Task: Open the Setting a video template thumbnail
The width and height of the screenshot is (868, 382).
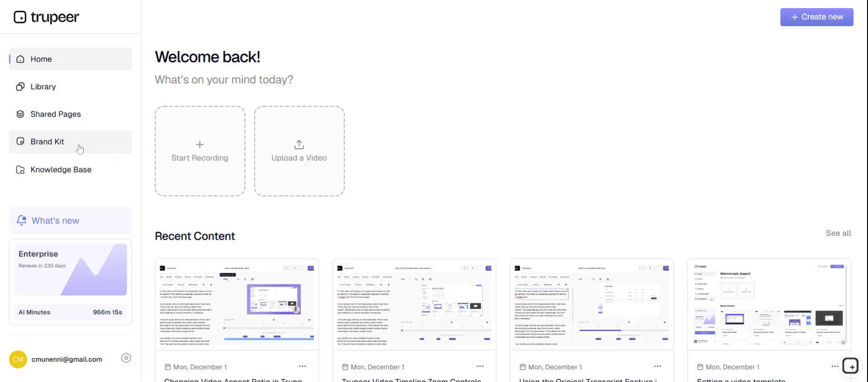Action: click(769, 304)
